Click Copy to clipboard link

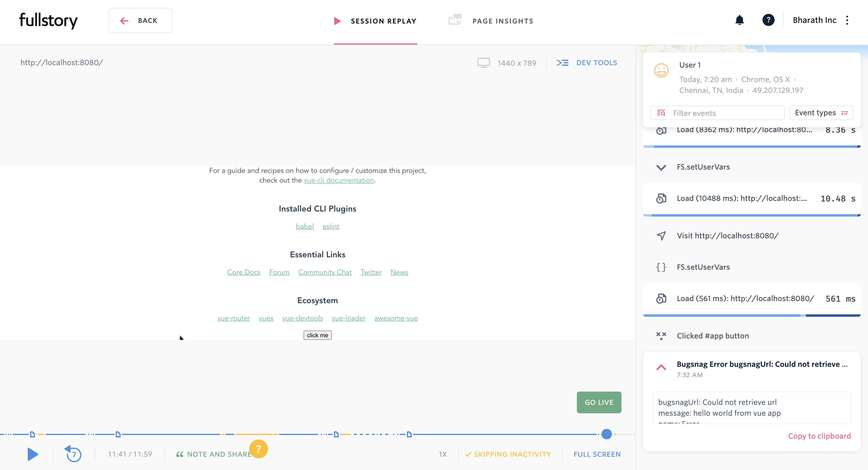(819, 436)
